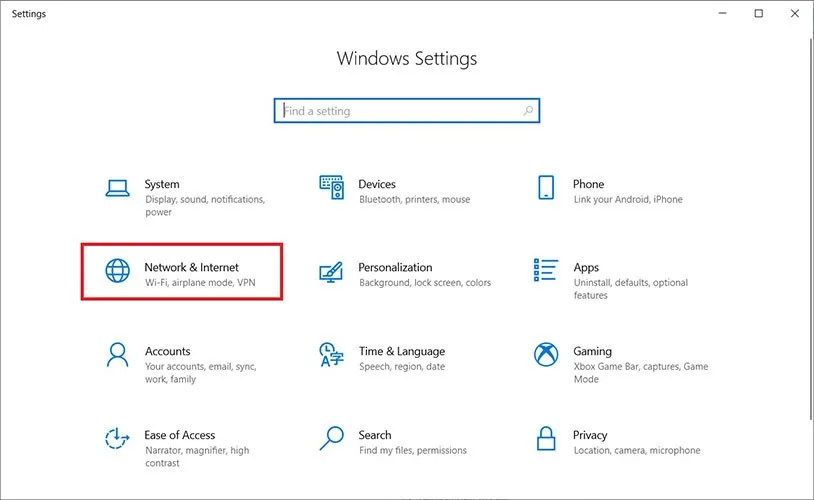The height and width of the screenshot is (500, 814).
Task: Open the Gaming label
Action: coord(592,352)
